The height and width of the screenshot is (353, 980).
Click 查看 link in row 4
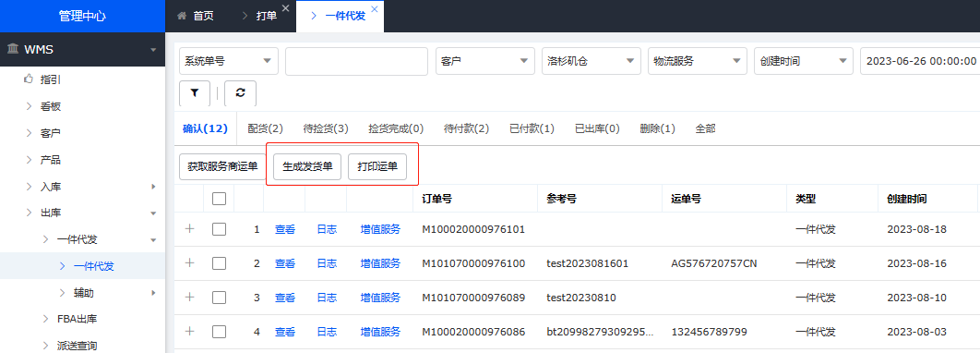pyautogui.click(x=285, y=332)
